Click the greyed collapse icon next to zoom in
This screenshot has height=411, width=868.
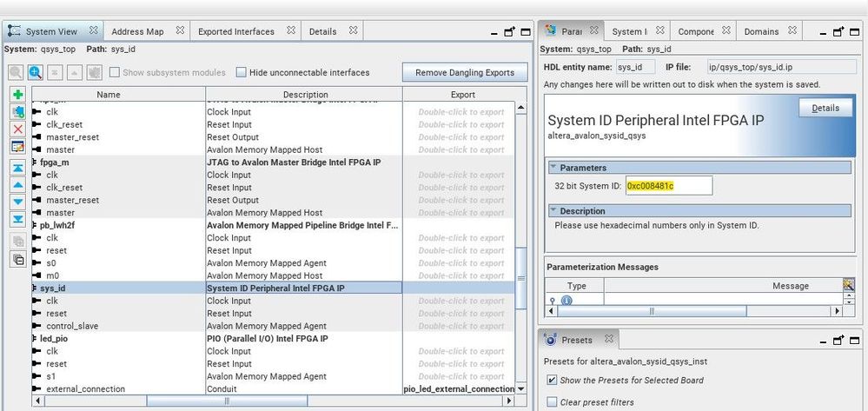click(x=54, y=72)
